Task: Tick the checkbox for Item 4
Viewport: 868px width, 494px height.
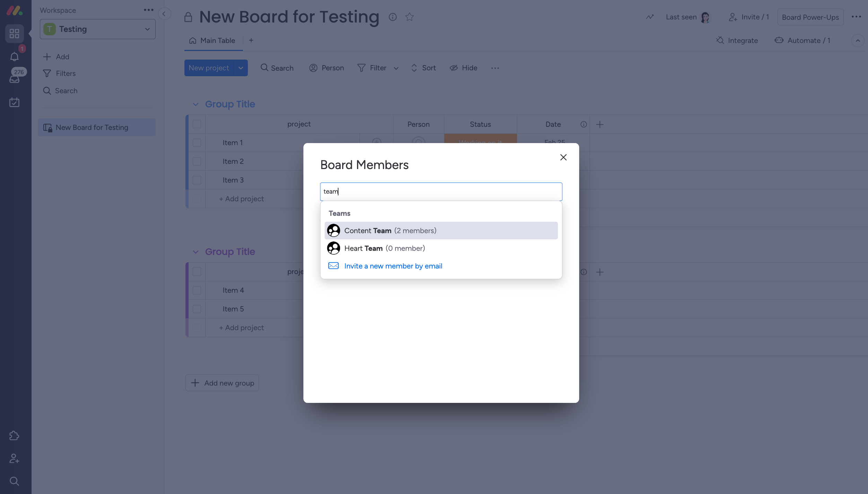Action: click(197, 290)
